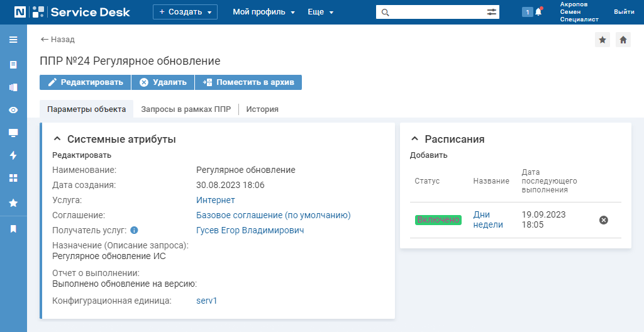This screenshot has width=644, height=332.
Task: Open the hamburger menu in sidebar
Action: tap(13, 40)
